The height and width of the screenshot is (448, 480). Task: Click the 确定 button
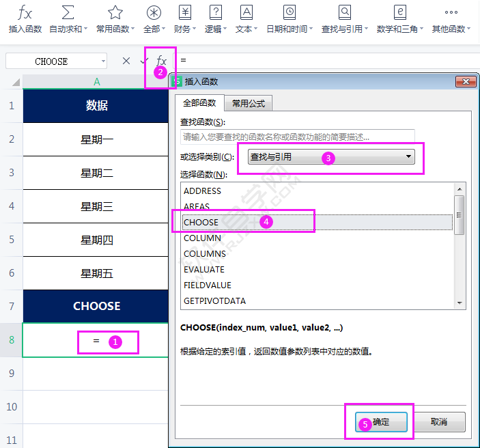(x=381, y=422)
